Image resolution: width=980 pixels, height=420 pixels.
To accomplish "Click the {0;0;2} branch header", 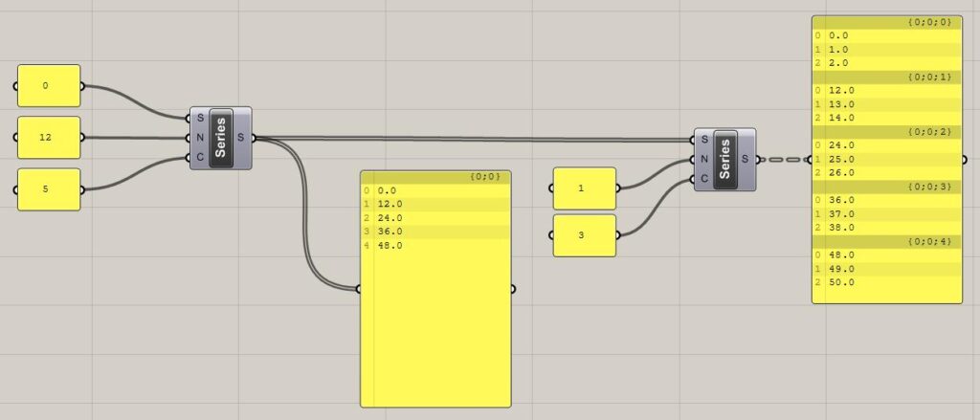I will 887,132.
